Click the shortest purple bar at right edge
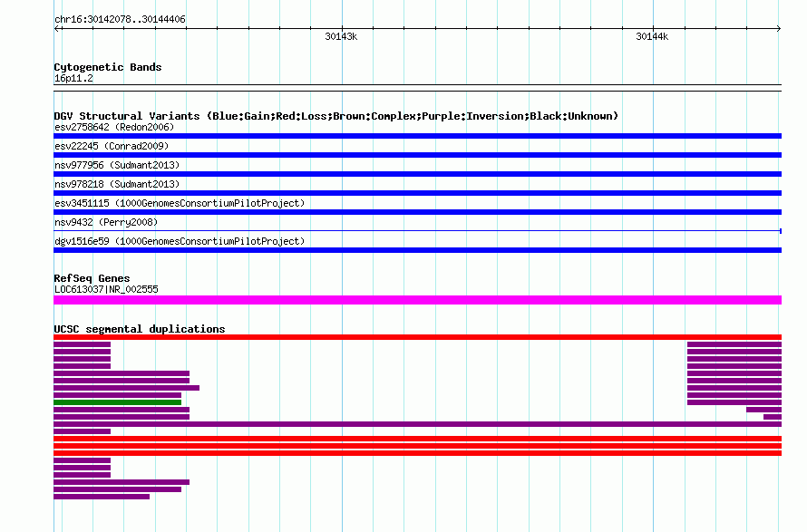 point(772,417)
